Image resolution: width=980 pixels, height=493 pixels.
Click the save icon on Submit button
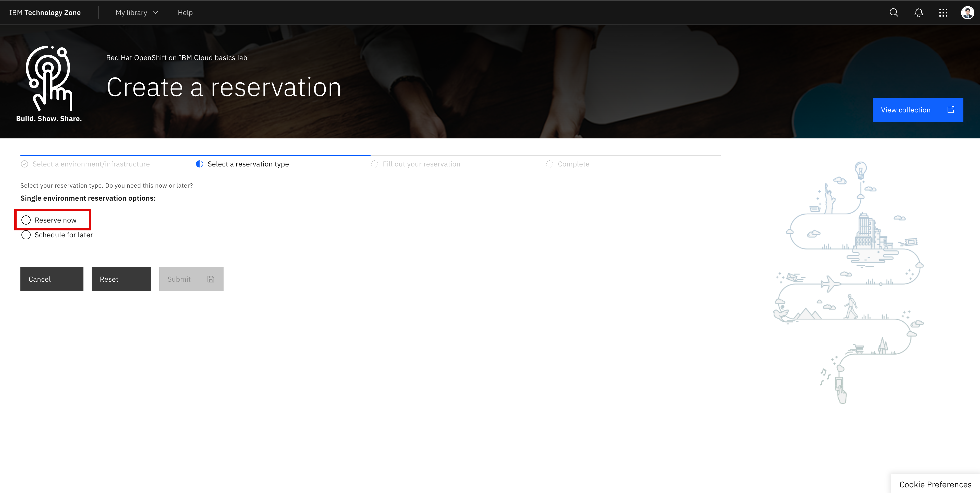point(211,279)
